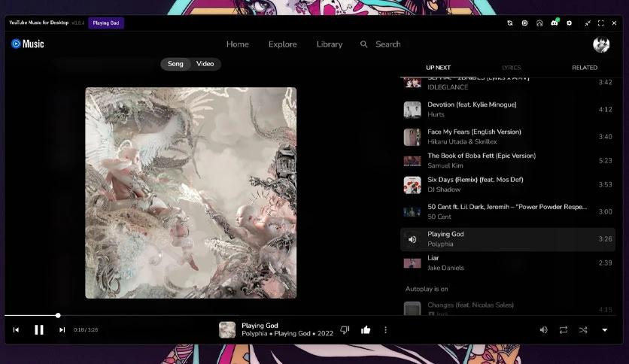Image resolution: width=629 pixels, height=364 pixels.
Task: Open settings gear in title bar
Action: click(570, 23)
